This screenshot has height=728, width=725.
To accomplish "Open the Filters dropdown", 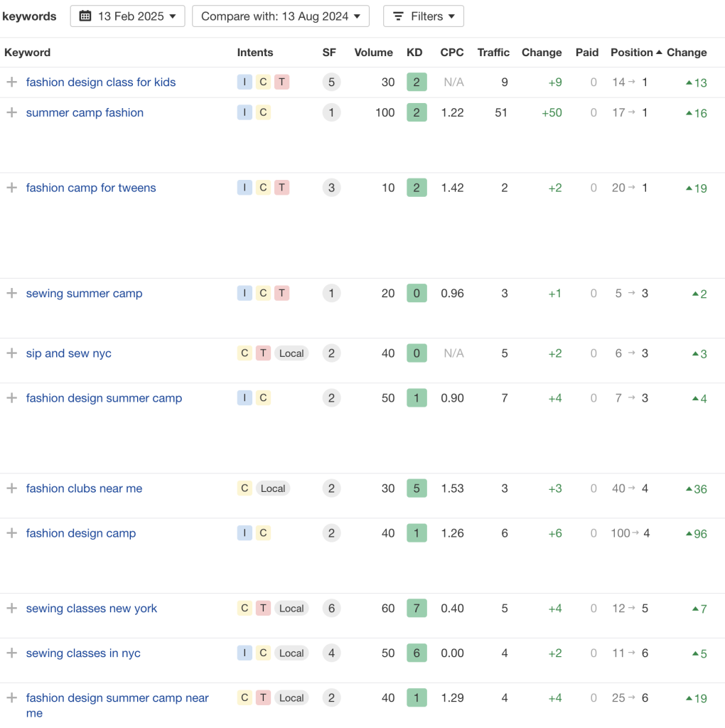I will click(424, 16).
